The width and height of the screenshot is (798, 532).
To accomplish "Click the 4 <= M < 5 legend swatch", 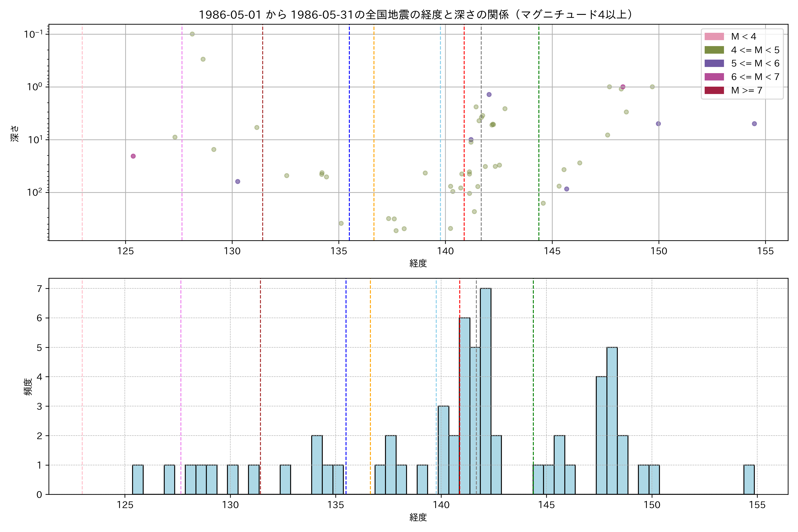I will [714, 50].
